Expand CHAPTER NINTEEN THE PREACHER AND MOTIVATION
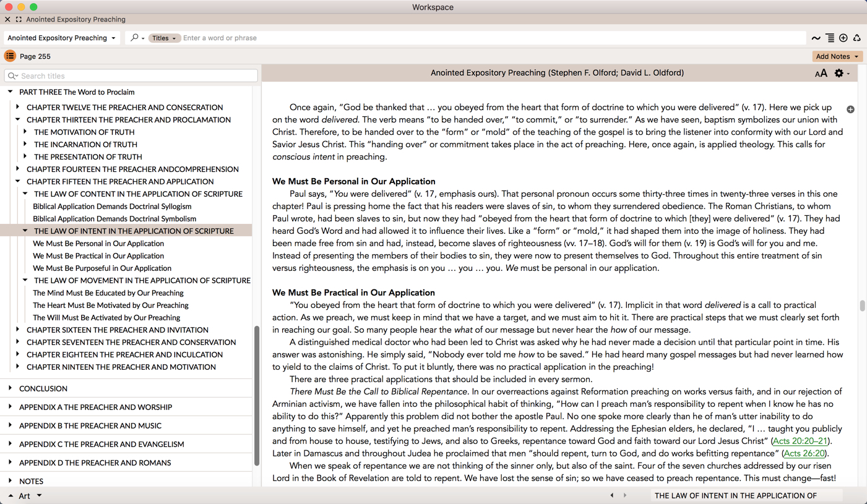Image resolution: width=867 pixels, height=504 pixels. (17, 367)
